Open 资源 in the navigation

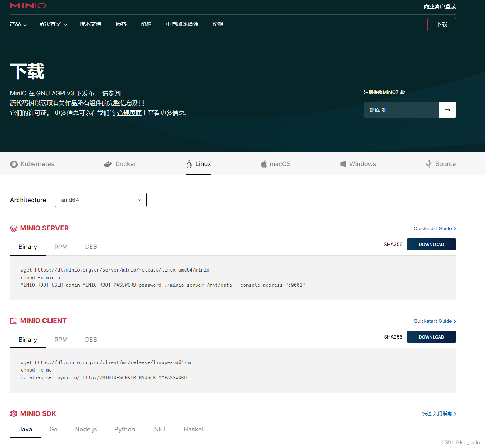(146, 24)
